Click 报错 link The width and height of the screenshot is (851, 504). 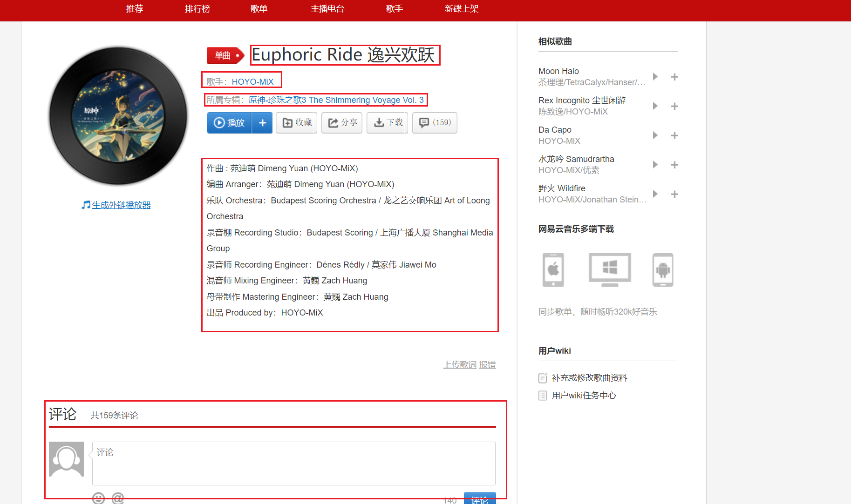487,365
